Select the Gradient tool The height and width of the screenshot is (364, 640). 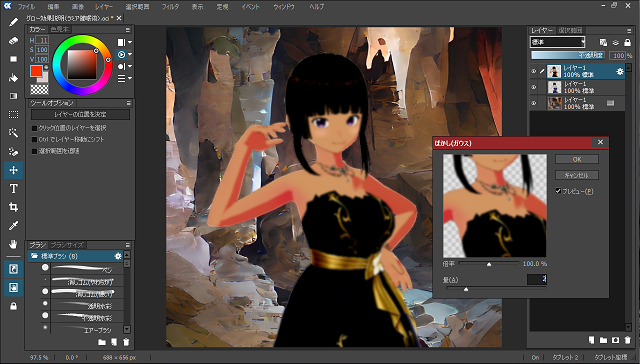point(13,96)
